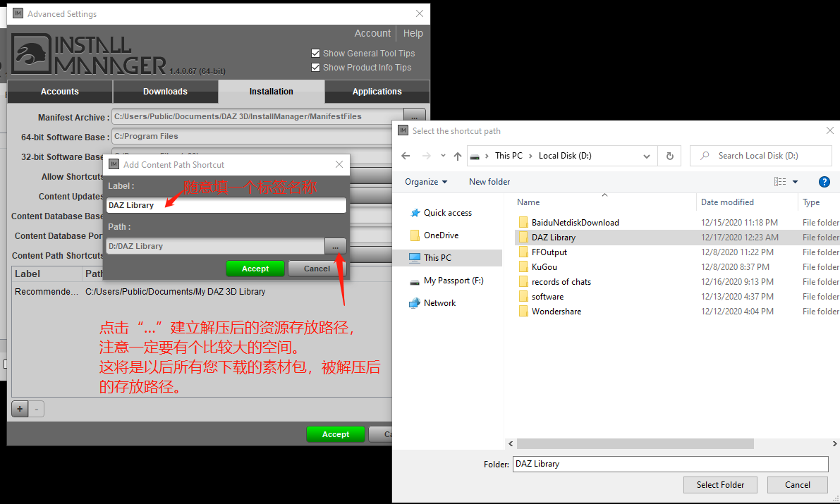Remove content path with the minus button

37,410
